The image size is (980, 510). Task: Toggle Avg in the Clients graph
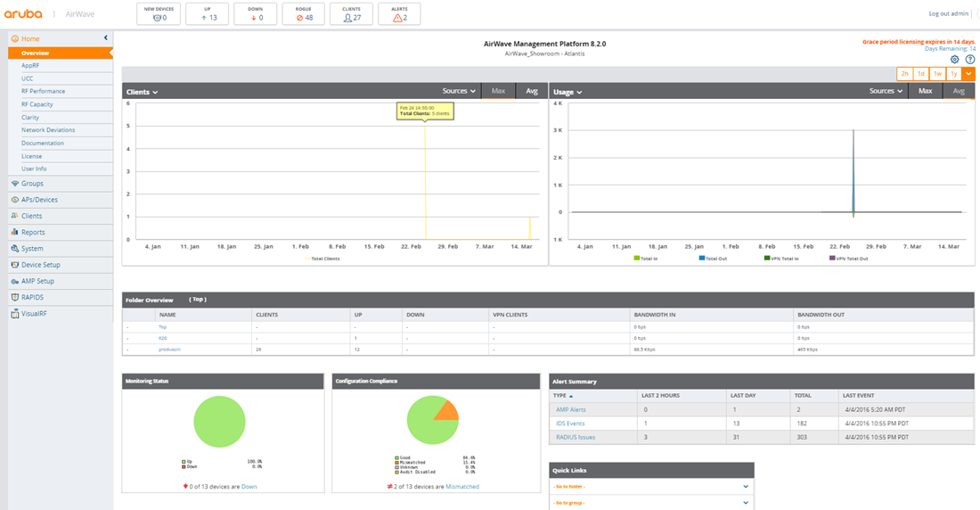(x=531, y=91)
